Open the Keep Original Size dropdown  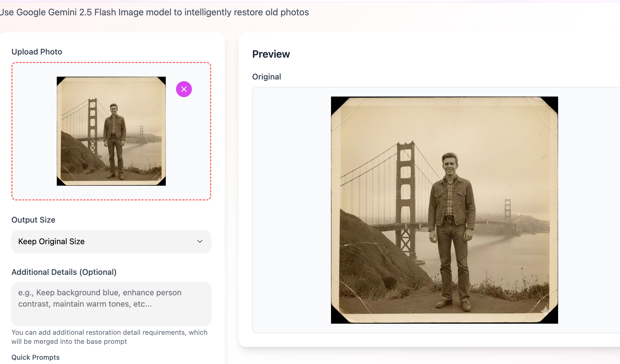(111, 241)
